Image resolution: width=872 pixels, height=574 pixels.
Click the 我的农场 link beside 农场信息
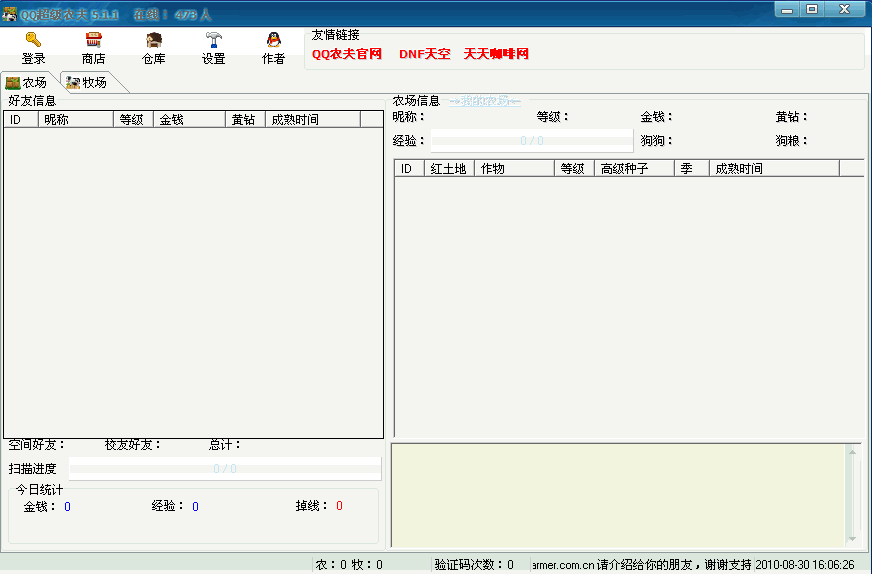(484, 101)
